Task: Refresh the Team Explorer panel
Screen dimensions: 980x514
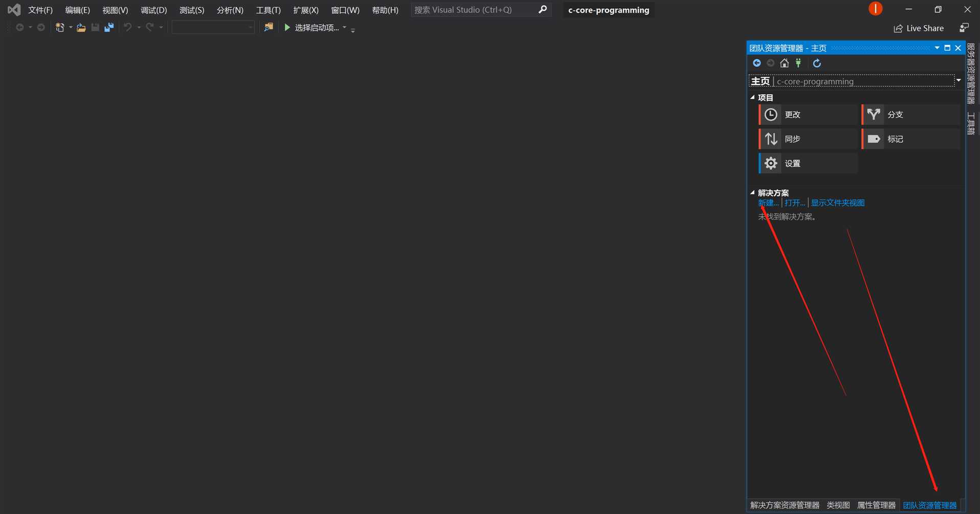Action: (817, 63)
